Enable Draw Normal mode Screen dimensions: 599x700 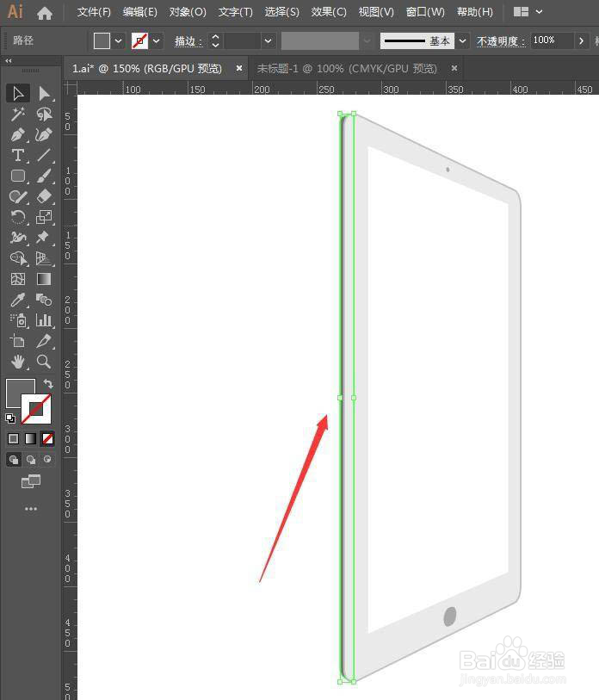tap(14, 460)
